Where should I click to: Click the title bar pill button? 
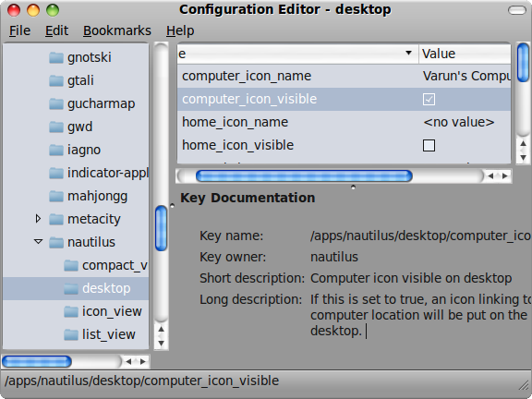click(517, 10)
